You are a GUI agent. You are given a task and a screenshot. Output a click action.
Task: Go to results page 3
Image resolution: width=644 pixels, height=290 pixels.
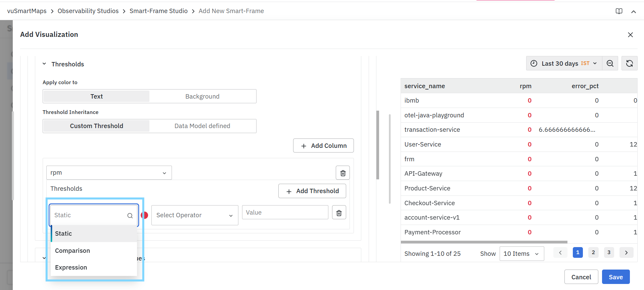point(609,252)
